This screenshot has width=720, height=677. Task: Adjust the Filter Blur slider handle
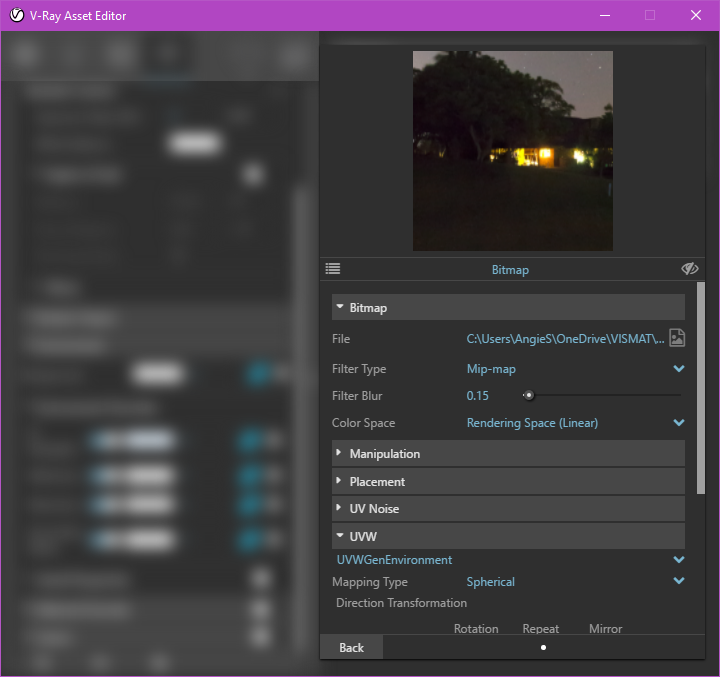(529, 395)
